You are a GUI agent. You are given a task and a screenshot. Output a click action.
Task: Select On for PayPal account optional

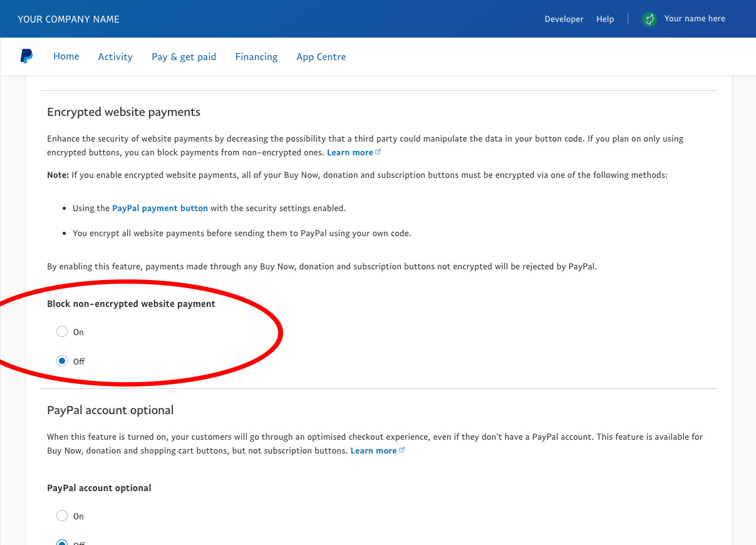(x=62, y=516)
